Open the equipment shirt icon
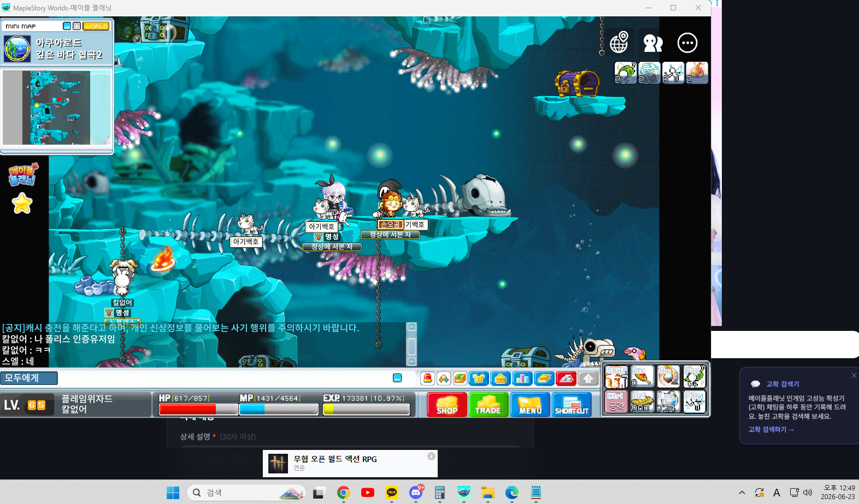This screenshot has width=859, height=504. tap(479, 378)
